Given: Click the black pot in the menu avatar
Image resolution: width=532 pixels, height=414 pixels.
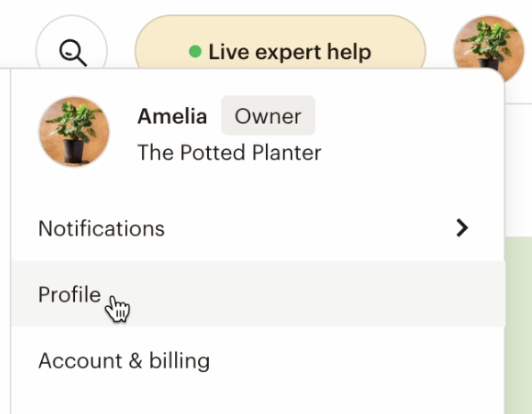Looking at the screenshot, I should click(x=73, y=151).
